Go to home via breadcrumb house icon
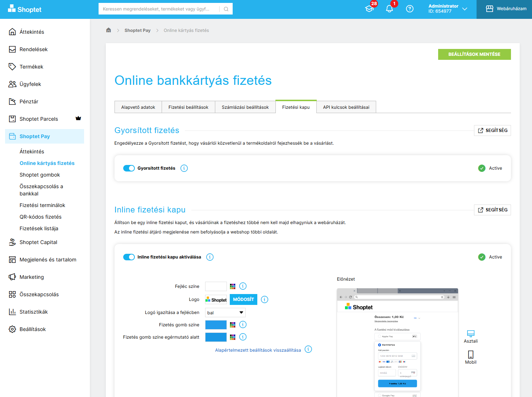The width and height of the screenshot is (532, 397). click(x=108, y=30)
